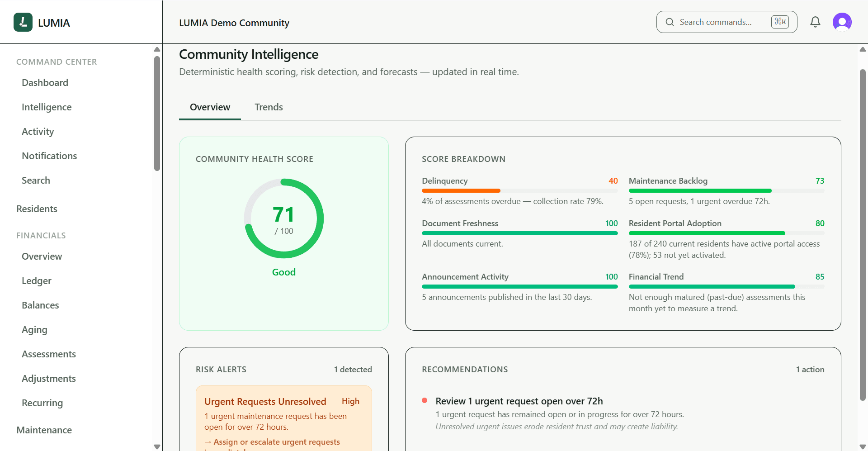Focus the Search commands field
868x451 pixels.
(x=726, y=22)
